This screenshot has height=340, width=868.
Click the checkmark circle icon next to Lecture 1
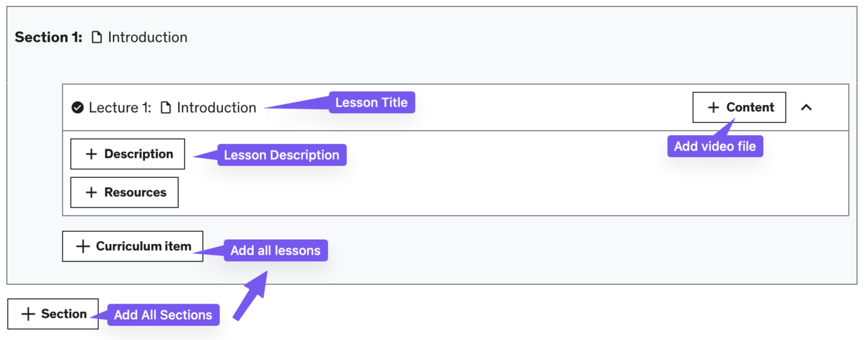point(78,108)
